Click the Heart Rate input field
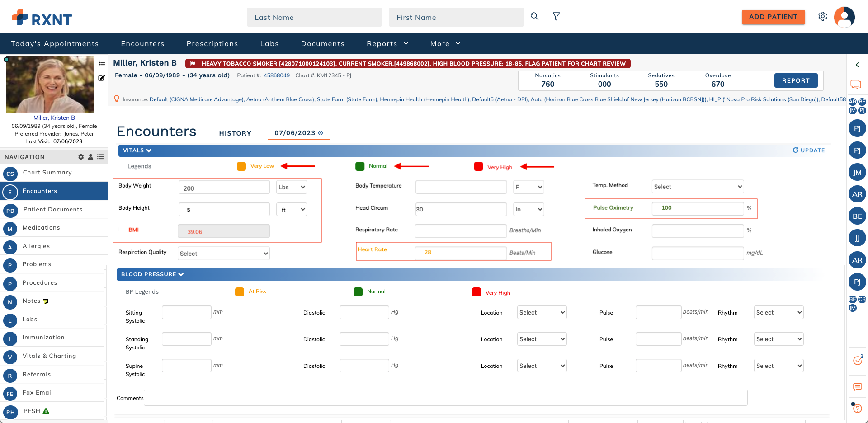 (x=460, y=253)
